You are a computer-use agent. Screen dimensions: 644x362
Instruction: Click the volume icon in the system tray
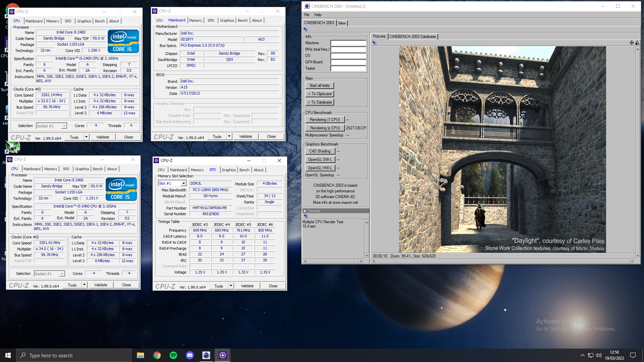tap(599, 355)
